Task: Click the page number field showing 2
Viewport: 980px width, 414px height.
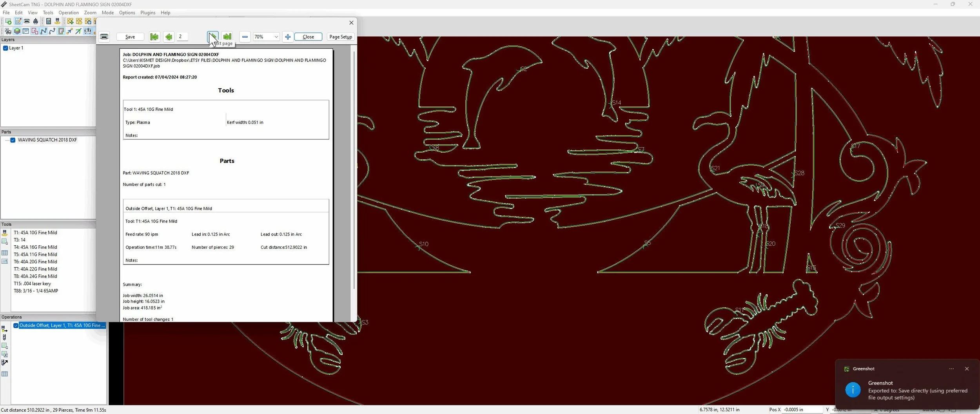Action: (x=182, y=36)
